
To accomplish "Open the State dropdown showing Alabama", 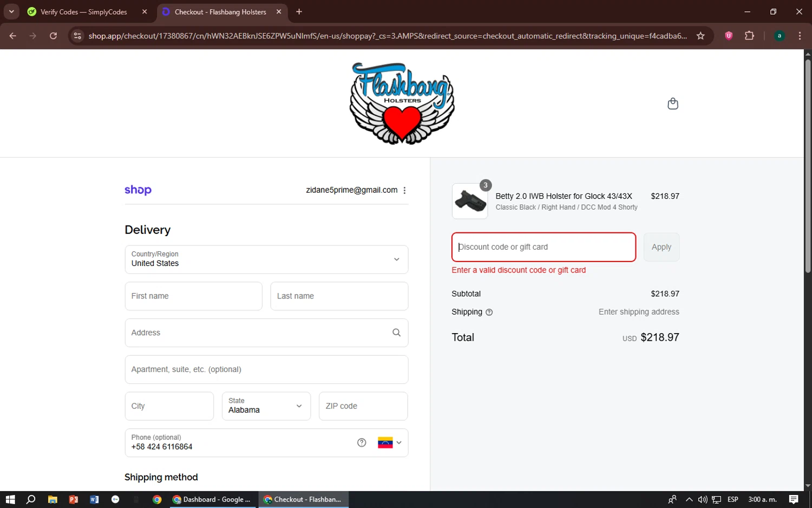I will point(266,406).
